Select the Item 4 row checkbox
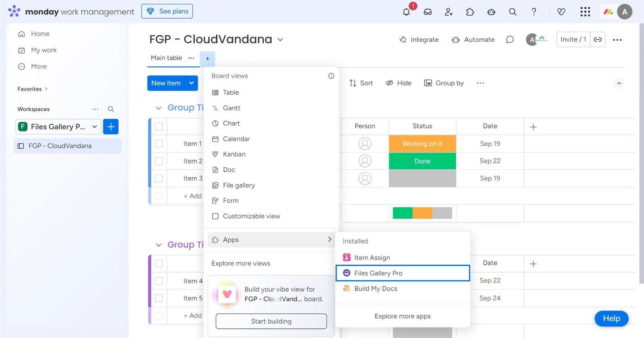644x338 pixels. point(159,281)
